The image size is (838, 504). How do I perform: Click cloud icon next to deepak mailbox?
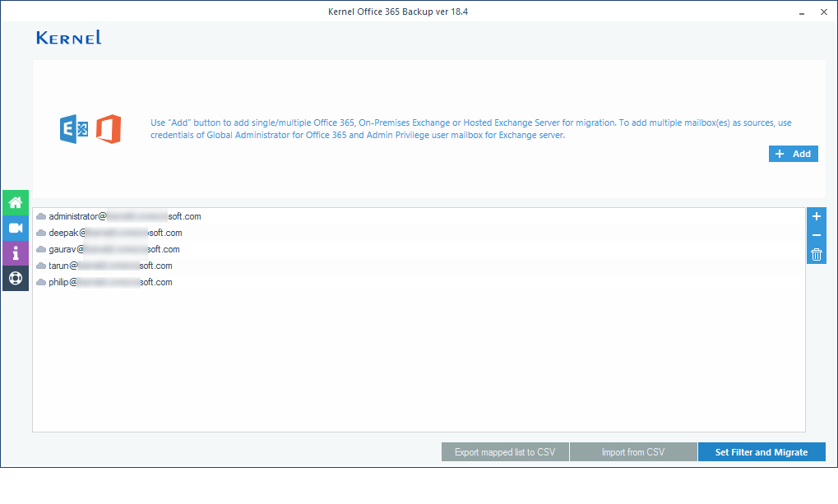point(41,233)
